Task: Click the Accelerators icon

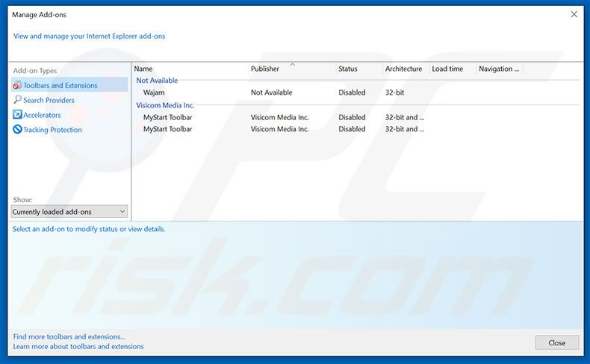Action: [17, 114]
